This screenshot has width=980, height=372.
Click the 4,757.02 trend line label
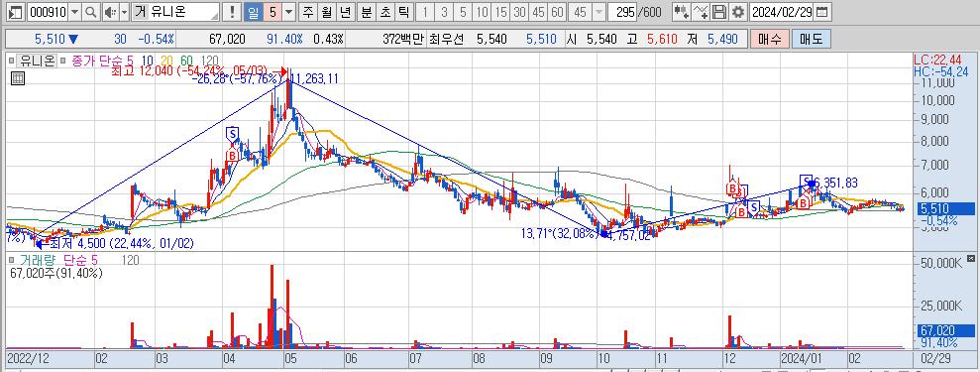click(630, 237)
